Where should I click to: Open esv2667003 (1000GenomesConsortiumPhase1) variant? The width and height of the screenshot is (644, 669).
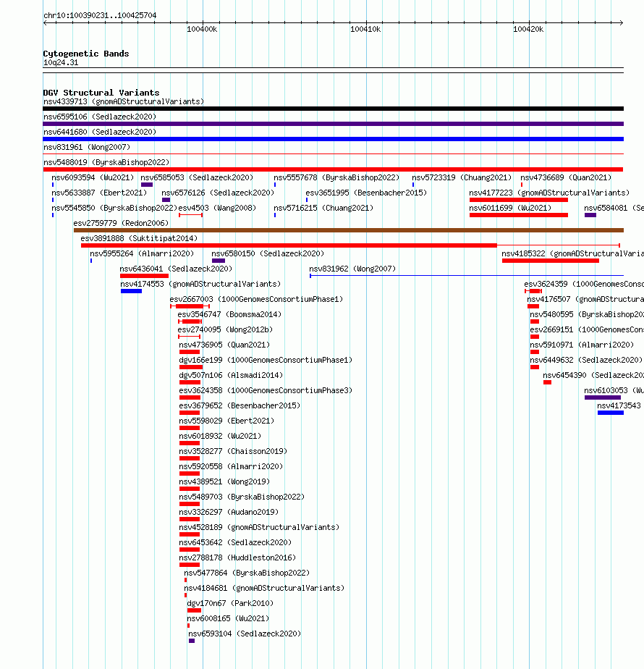(x=256, y=300)
